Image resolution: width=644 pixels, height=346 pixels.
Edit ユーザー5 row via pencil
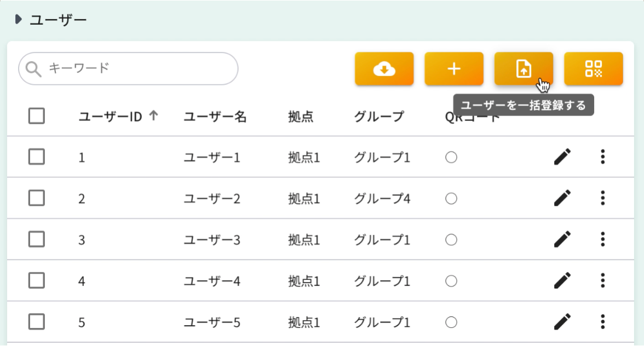(x=562, y=321)
